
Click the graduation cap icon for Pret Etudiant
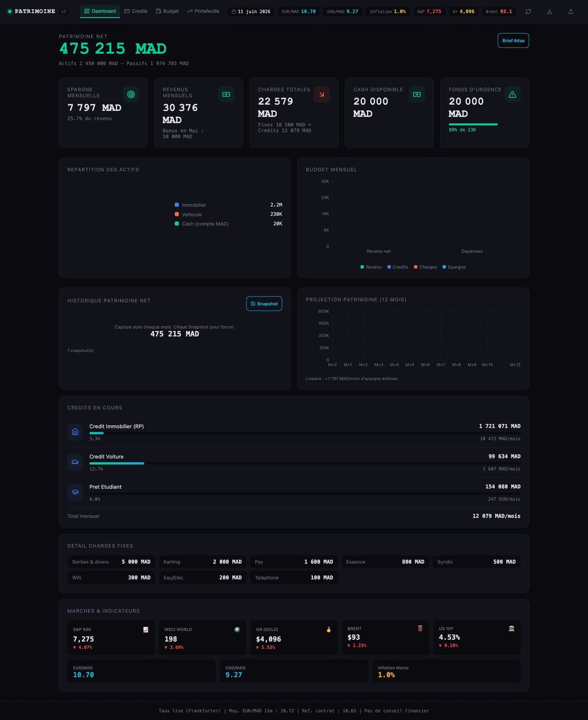coord(75,492)
